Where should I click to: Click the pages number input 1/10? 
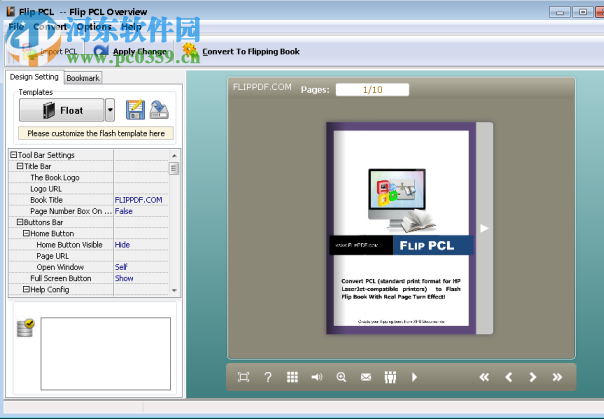(x=372, y=90)
